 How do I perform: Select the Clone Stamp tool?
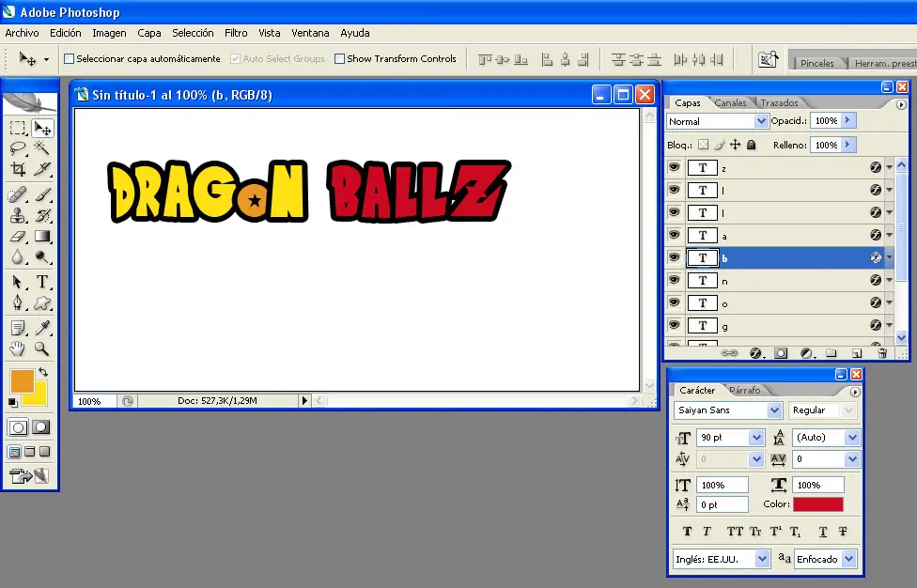(x=18, y=215)
